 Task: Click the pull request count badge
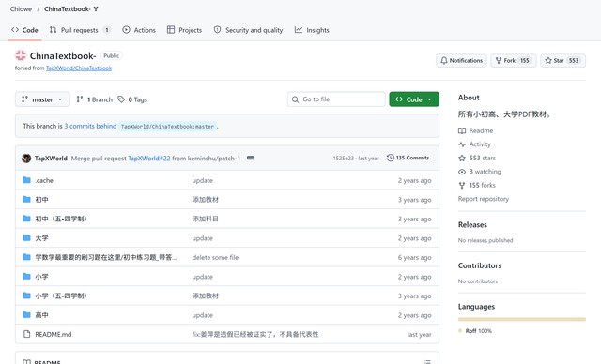(x=107, y=30)
